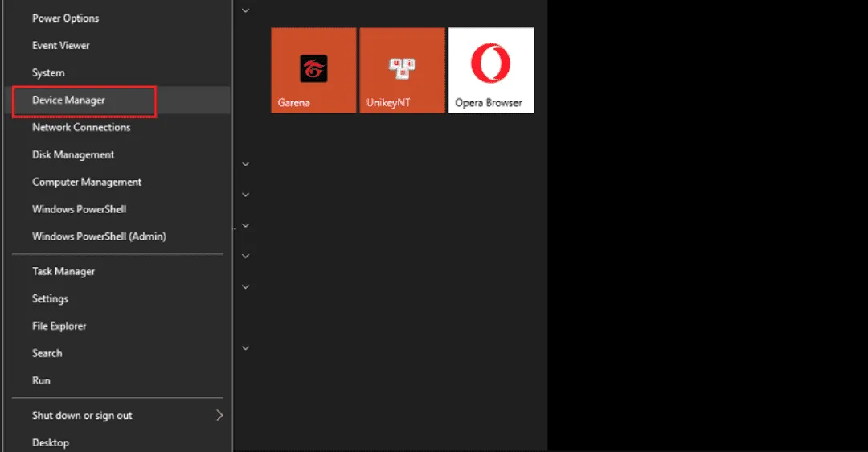This screenshot has width=868, height=452.
Task: Select Event Viewer from the menu
Action: point(61,46)
